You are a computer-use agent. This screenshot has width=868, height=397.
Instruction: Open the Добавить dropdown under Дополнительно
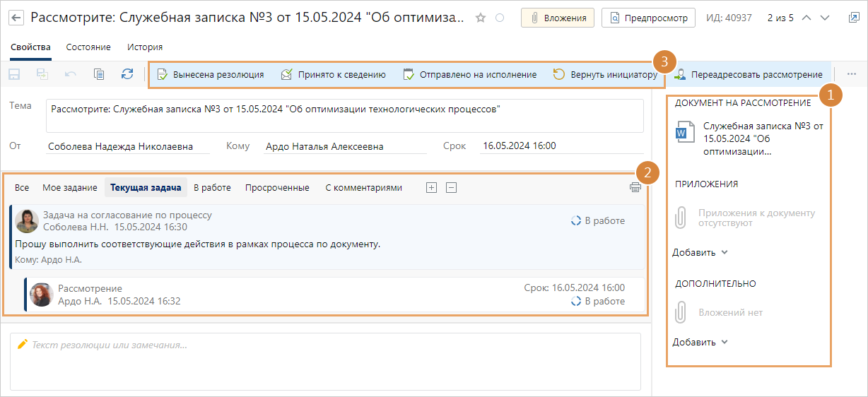pos(700,342)
